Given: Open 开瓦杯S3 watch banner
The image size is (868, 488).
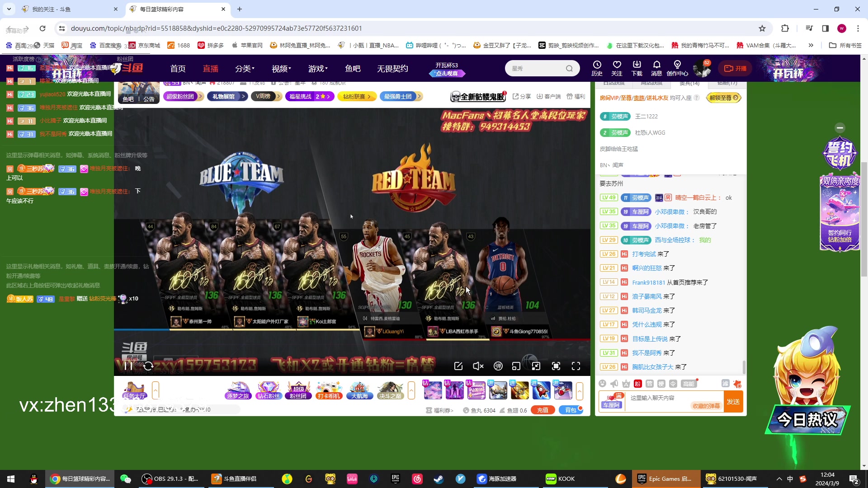Looking at the screenshot, I should [447, 69].
